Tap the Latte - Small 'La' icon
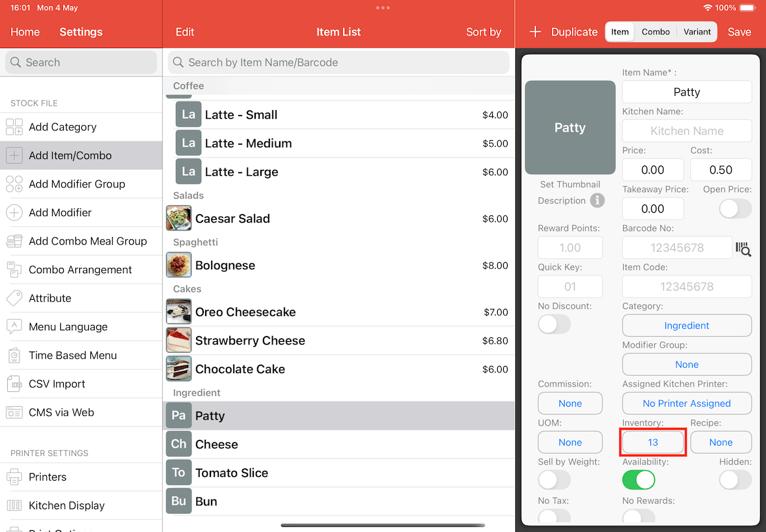 [x=188, y=115]
